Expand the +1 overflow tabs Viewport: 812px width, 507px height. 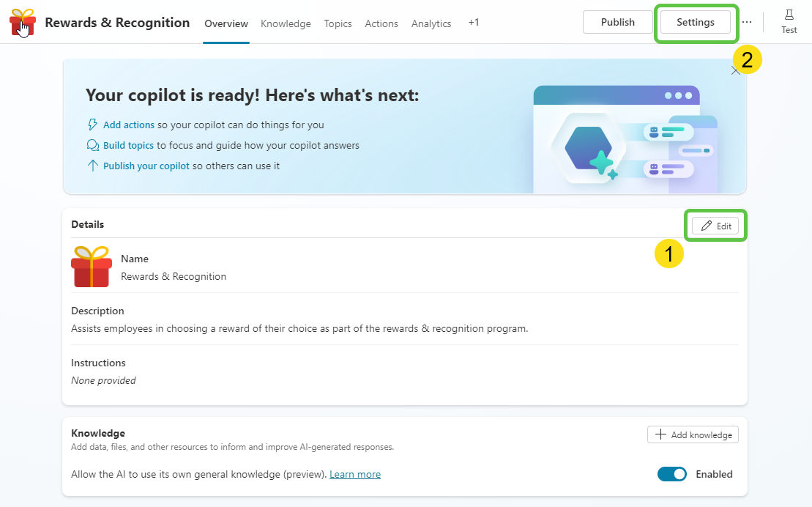coord(474,23)
